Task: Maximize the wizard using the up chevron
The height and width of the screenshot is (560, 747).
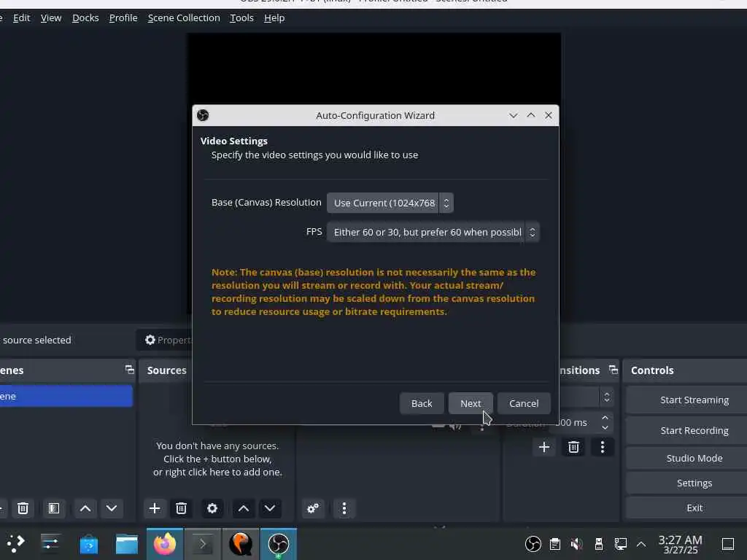Action: pos(531,115)
